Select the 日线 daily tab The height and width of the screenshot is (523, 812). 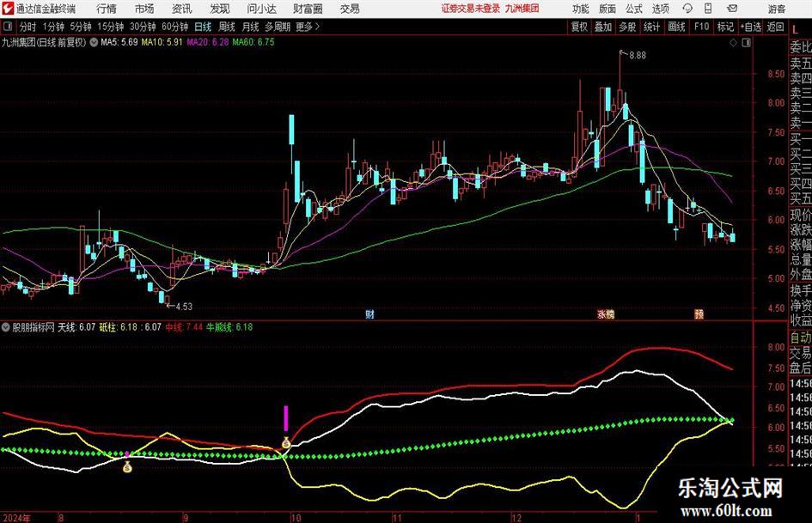203,27
